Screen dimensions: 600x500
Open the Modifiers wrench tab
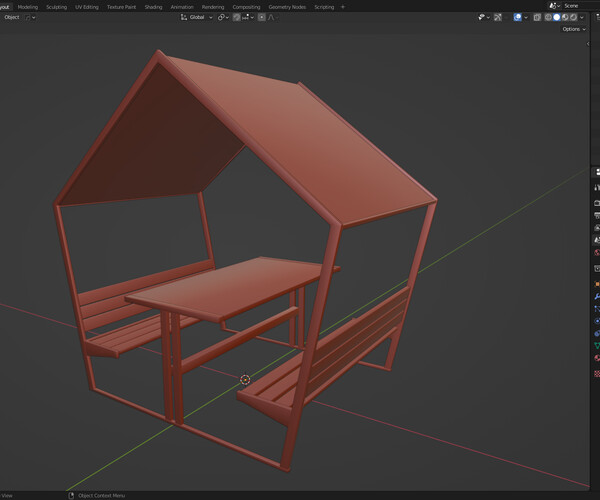(x=597, y=296)
